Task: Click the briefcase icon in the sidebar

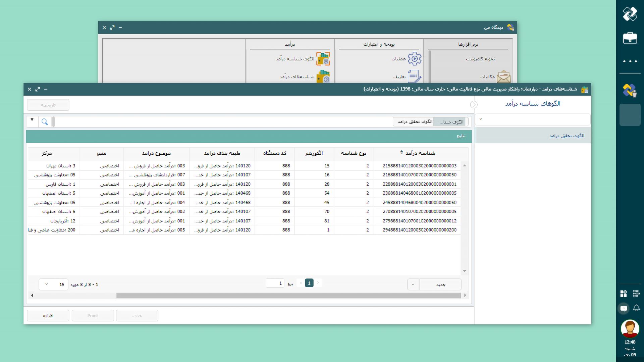Action: (x=630, y=38)
